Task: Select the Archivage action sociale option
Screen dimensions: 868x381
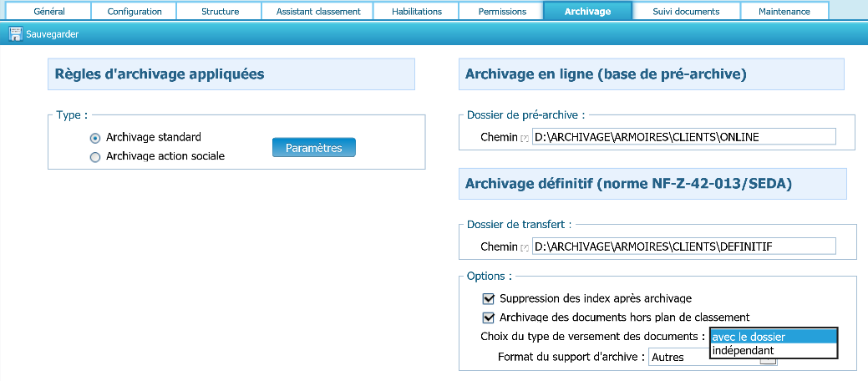Action: (95, 157)
